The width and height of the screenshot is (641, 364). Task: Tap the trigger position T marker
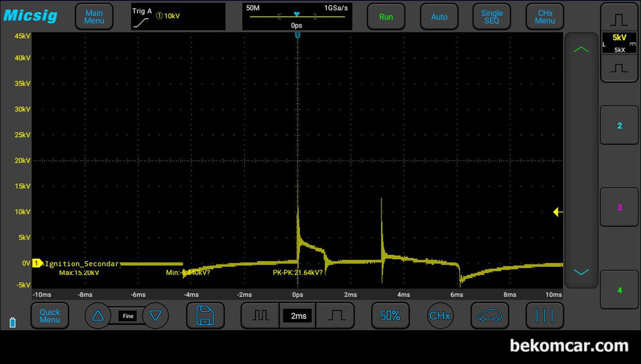297,35
